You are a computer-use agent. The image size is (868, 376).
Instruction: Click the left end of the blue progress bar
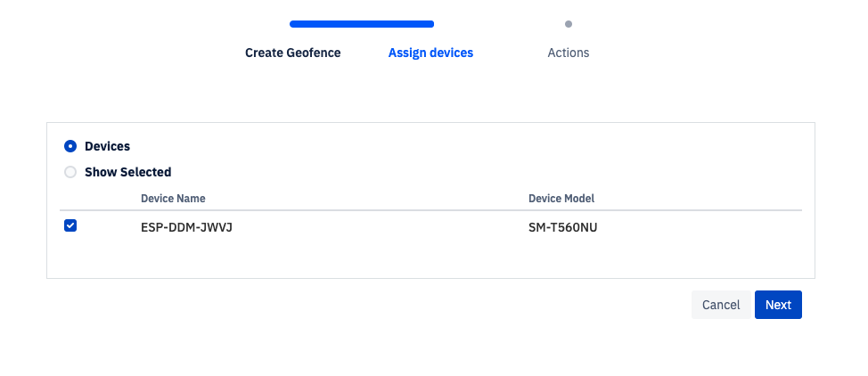[295, 24]
